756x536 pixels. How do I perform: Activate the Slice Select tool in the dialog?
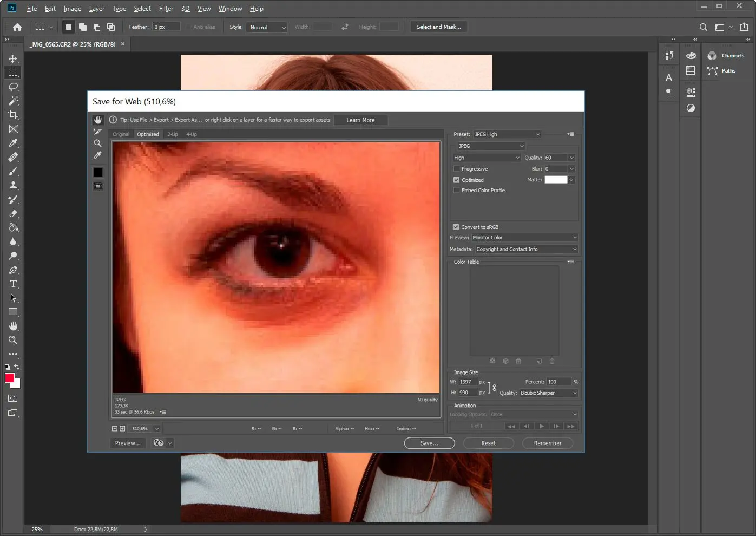click(97, 132)
